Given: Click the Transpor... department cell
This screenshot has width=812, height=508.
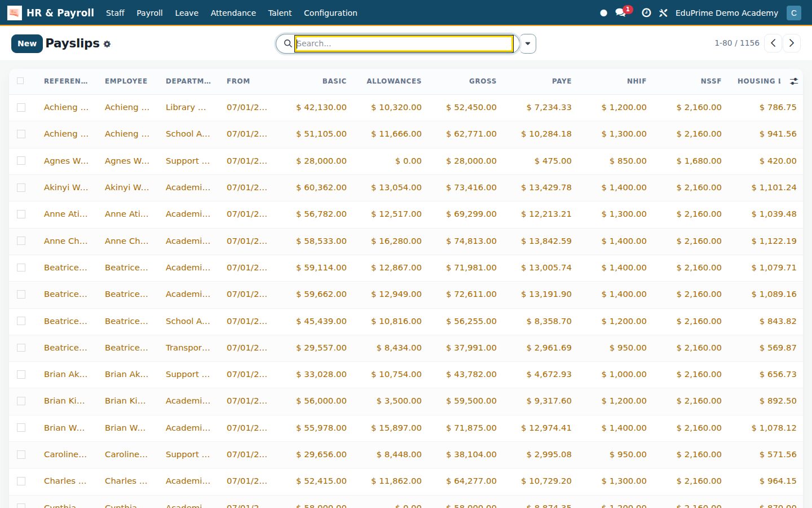Looking at the screenshot, I should click(x=188, y=348).
